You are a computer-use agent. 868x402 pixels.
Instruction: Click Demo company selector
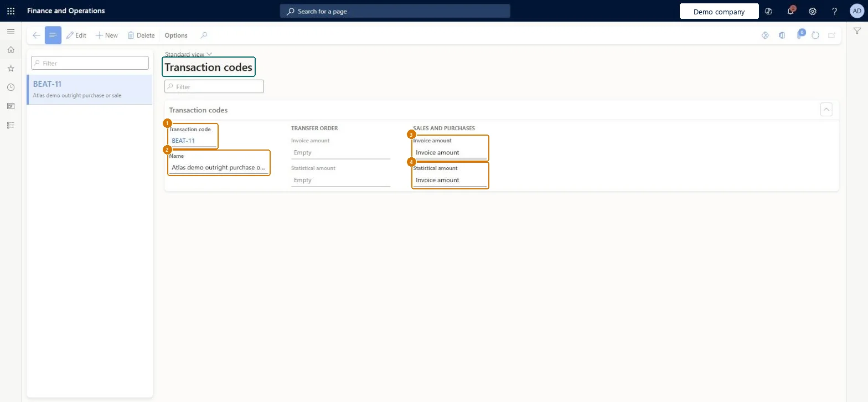[719, 11]
